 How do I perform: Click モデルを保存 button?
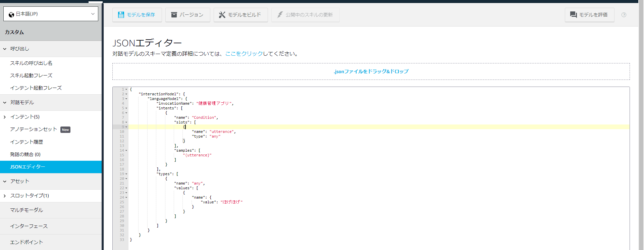[137, 15]
